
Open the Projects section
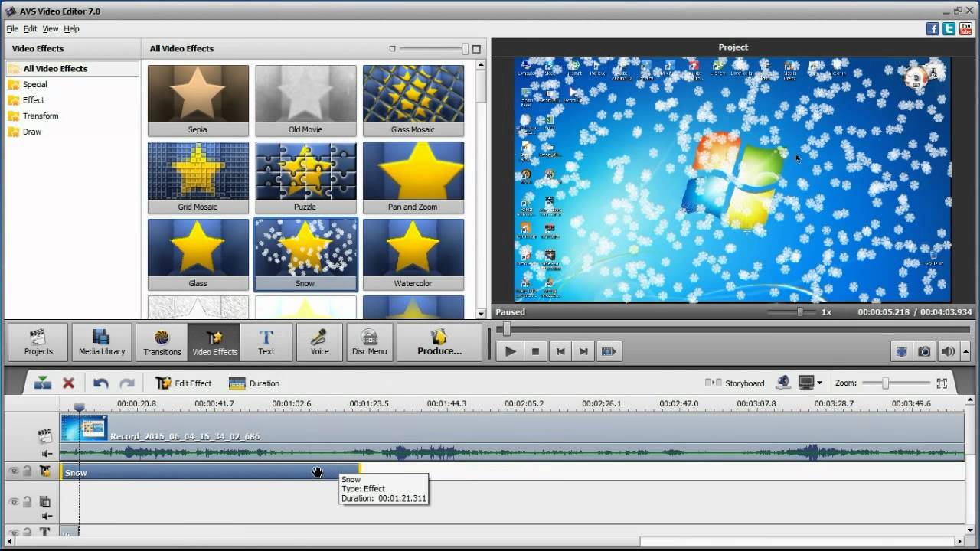coord(38,342)
